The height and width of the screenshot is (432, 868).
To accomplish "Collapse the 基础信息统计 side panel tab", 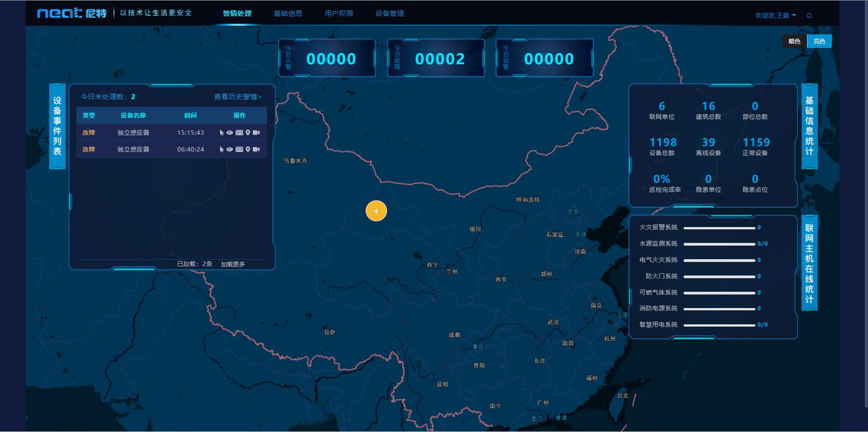I will click(809, 126).
